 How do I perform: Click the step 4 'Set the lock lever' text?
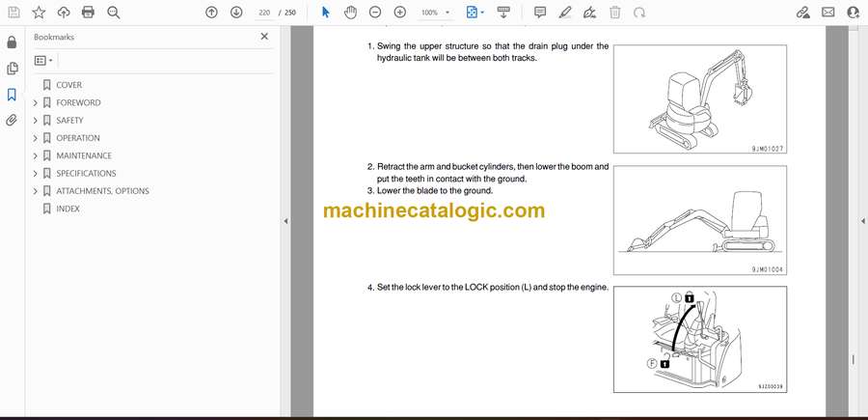pos(488,288)
